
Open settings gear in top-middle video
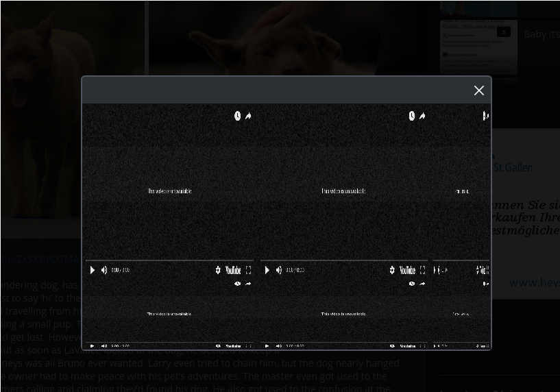coord(392,271)
